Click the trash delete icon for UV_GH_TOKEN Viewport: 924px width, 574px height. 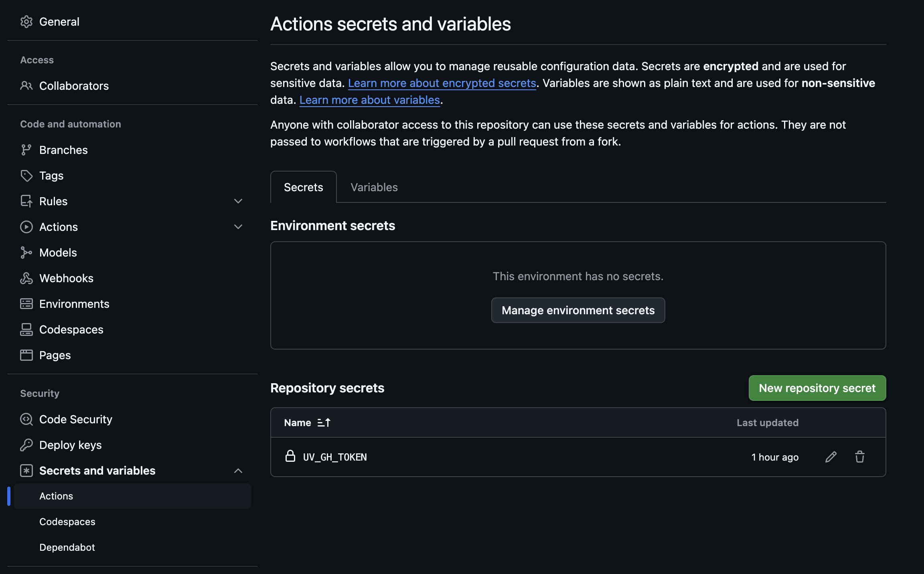[x=859, y=457]
